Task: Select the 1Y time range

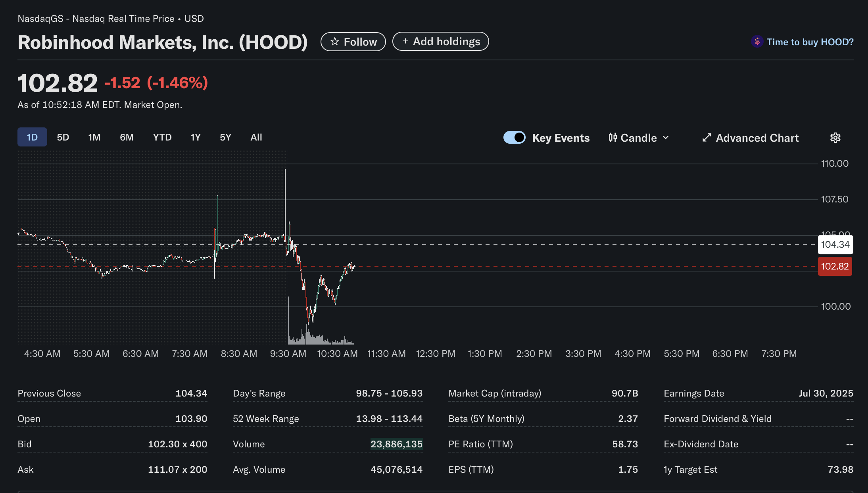Action: tap(196, 137)
